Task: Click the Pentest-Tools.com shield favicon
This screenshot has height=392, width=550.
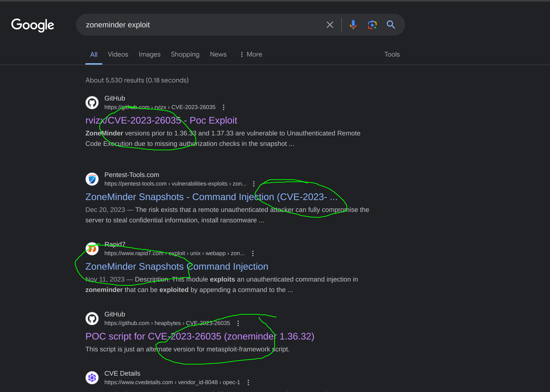Action: click(92, 179)
